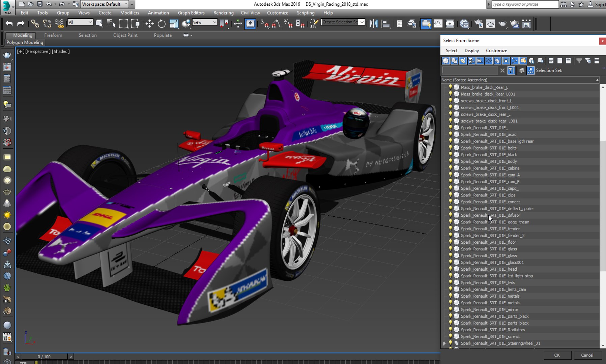Click the time slider at 0 / 100
Screen dimensions: 606x364
tap(44, 357)
